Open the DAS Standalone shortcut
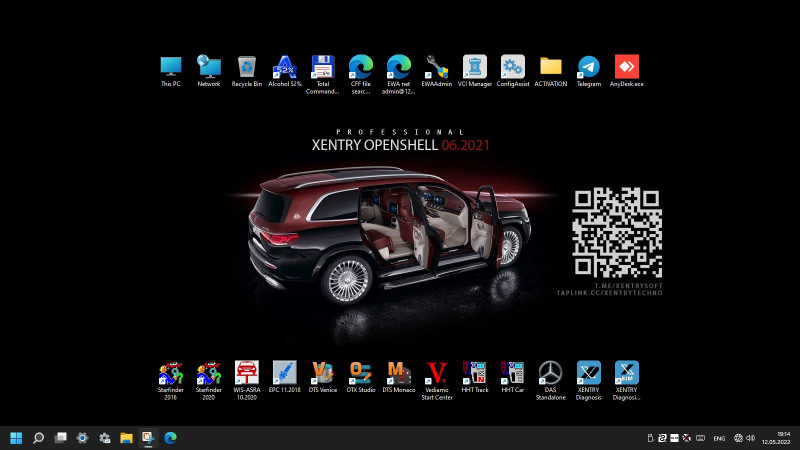The width and height of the screenshot is (800, 450). 550,374
